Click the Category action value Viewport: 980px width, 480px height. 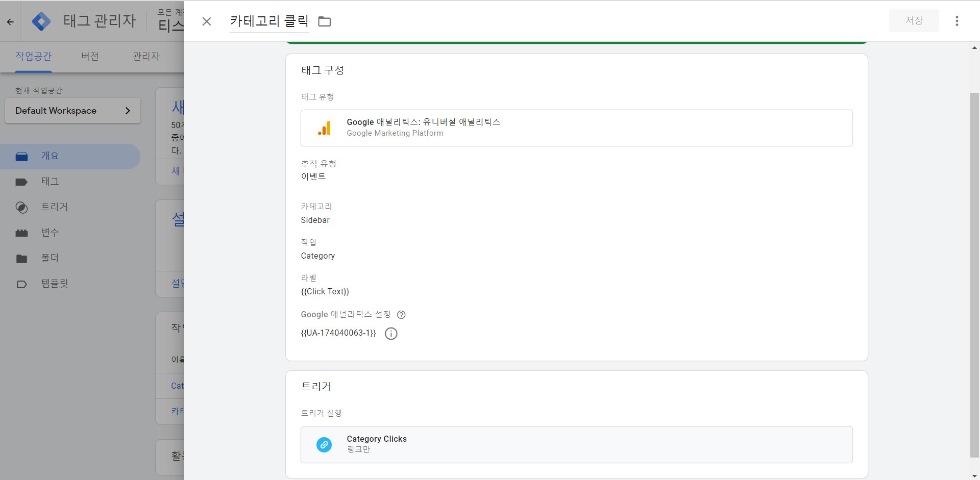(318, 256)
